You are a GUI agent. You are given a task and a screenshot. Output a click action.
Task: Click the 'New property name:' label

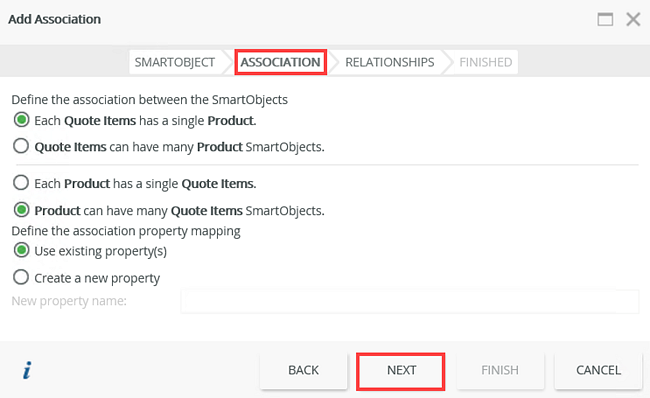coord(69,301)
